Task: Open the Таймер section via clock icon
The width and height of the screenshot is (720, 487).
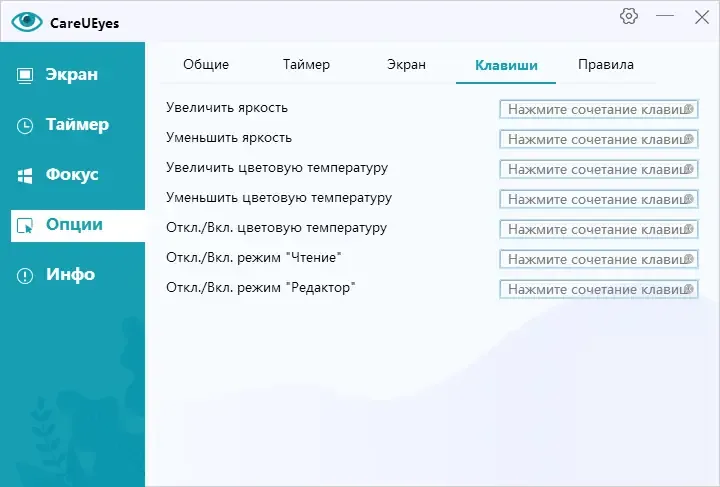Action: coord(25,126)
